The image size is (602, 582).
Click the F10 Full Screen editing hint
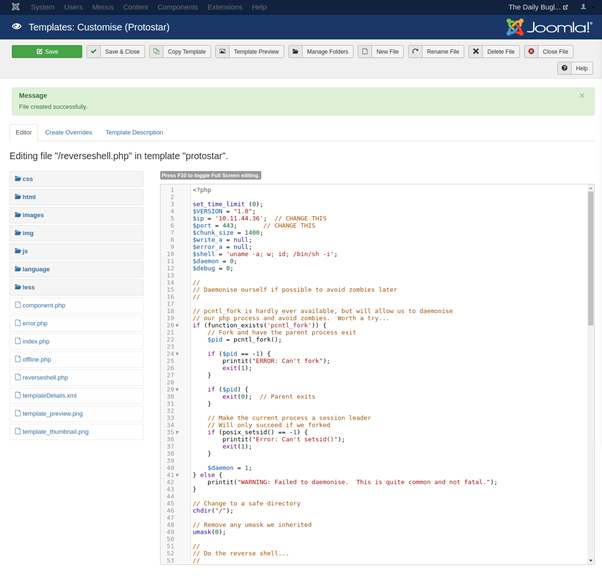click(210, 175)
